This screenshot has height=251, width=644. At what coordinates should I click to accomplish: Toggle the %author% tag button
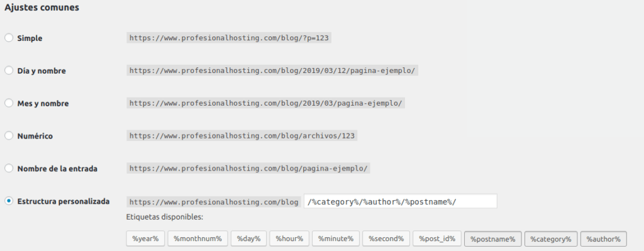tap(603, 238)
